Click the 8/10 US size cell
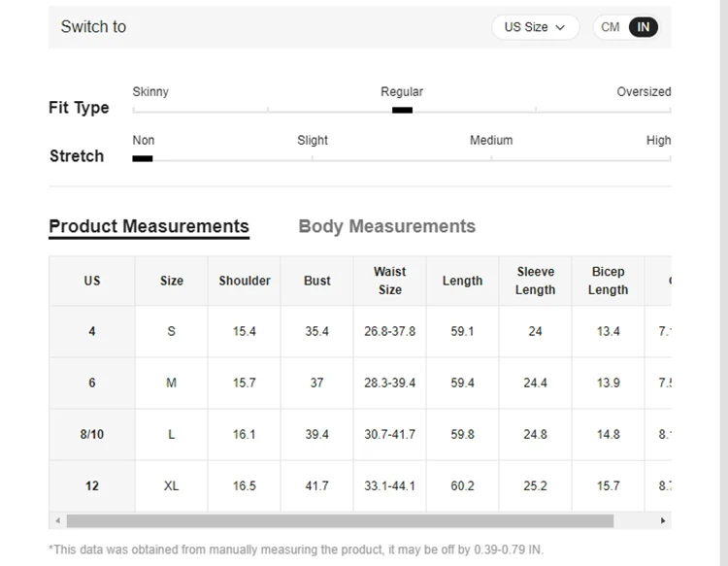The image size is (728, 566). [x=92, y=434]
